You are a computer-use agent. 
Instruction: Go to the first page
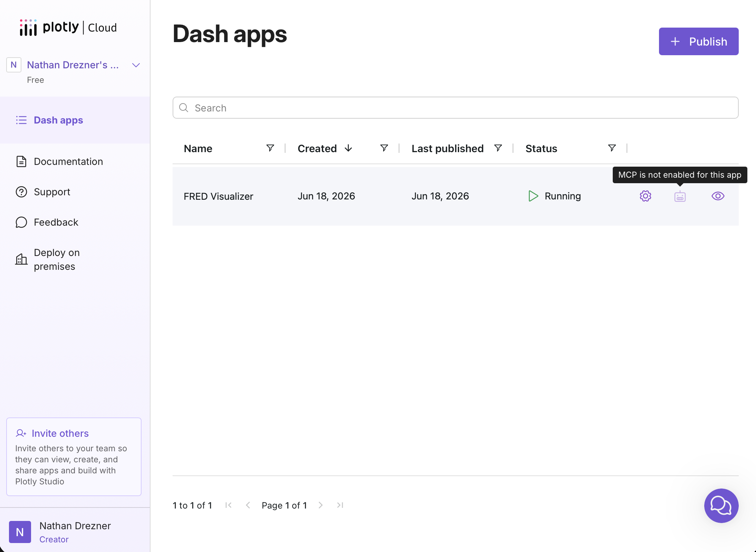(229, 505)
